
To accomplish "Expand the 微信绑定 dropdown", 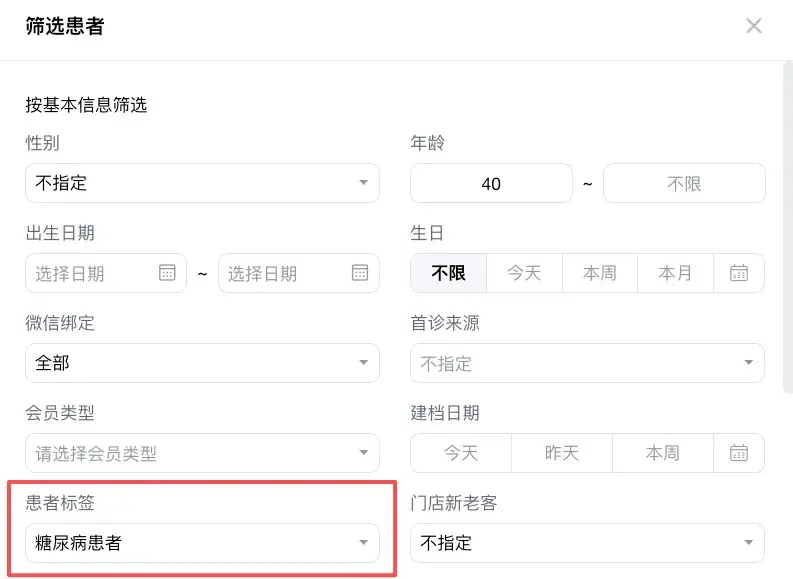I will coord(202,363).
